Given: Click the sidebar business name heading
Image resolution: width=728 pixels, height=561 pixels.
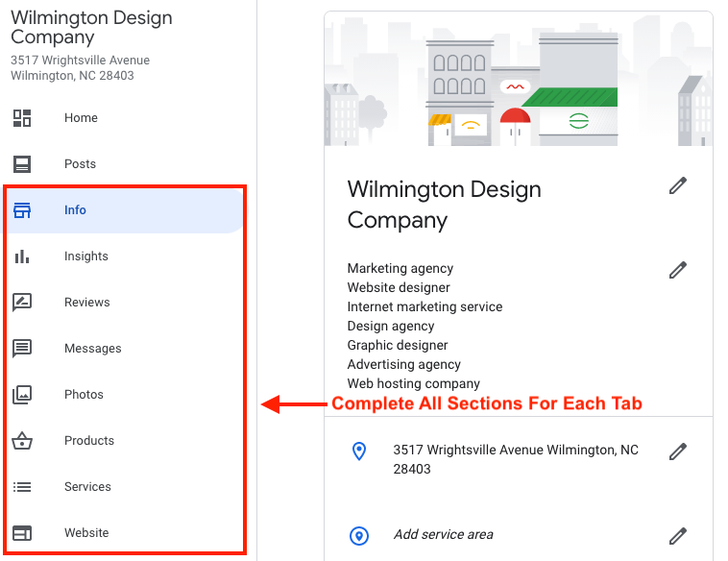Looking at the screenshot, I should tap(91, 28).
